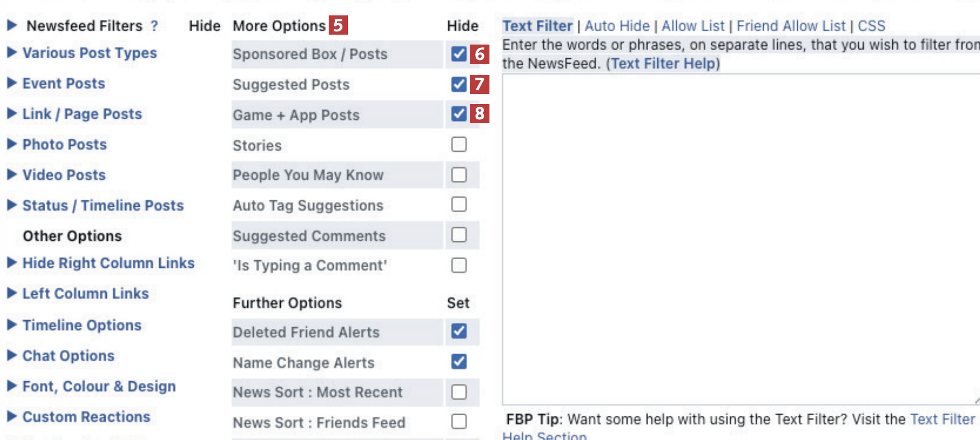Disable Deleted Friend Alerts checkbox
Screen dimensions: 980x440
(x=459, y=331)
